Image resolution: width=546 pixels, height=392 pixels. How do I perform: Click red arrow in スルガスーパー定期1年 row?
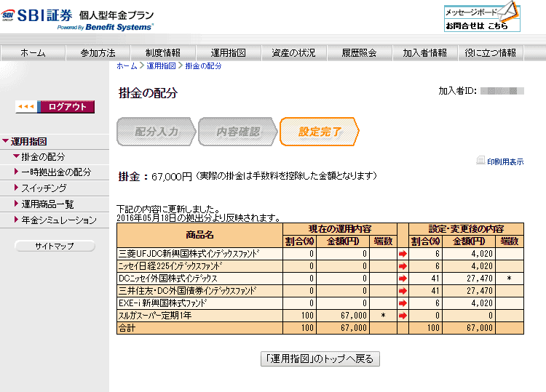[x=403, y=316]
